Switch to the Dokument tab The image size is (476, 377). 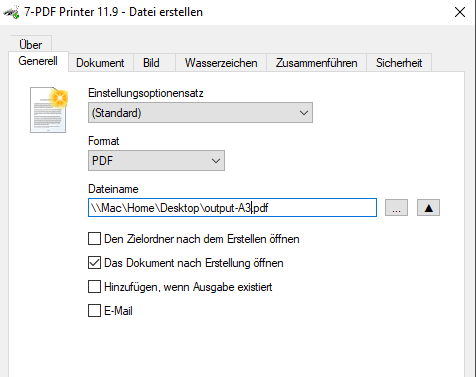pyautogui.click(x=100, y=63)
